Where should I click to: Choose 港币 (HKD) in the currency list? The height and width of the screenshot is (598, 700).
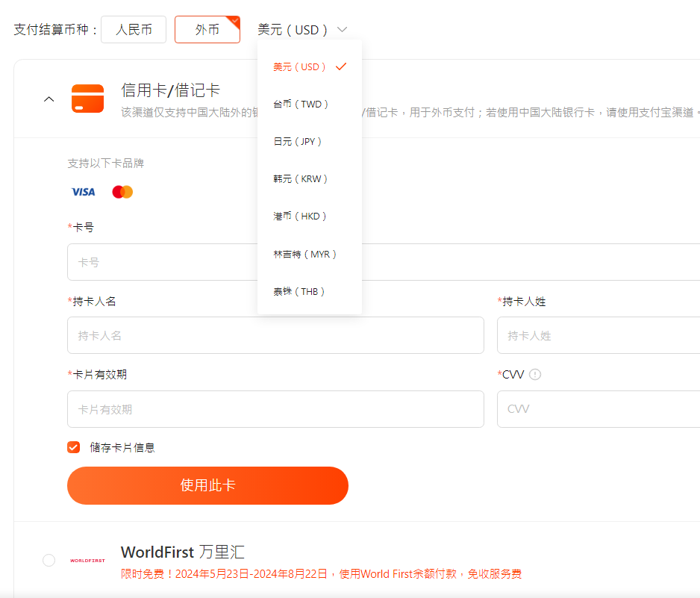(310, 217)
